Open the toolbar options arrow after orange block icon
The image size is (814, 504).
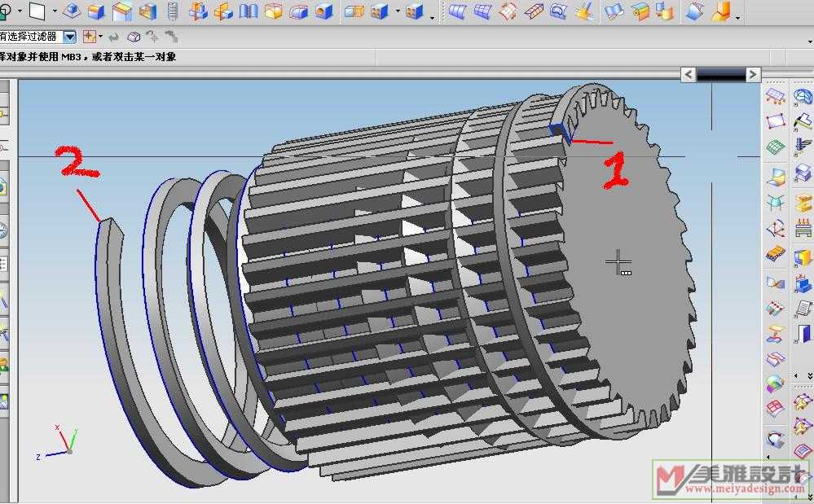coord(737,18)
